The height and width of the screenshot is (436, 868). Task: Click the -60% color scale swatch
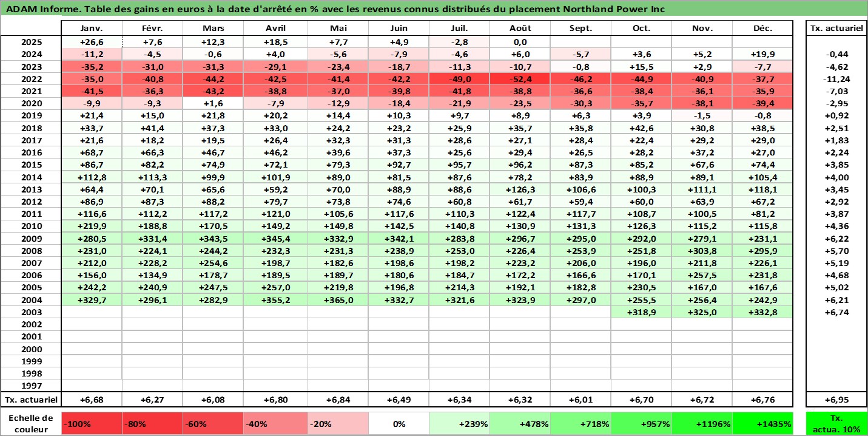(x=214, y=423)
